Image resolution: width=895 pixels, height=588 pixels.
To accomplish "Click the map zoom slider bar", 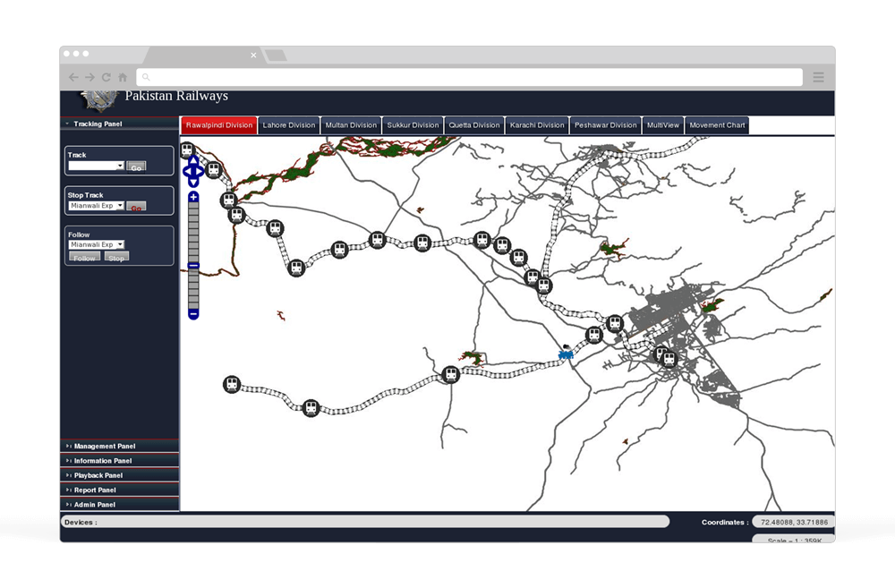I will [x=193, y=256].
